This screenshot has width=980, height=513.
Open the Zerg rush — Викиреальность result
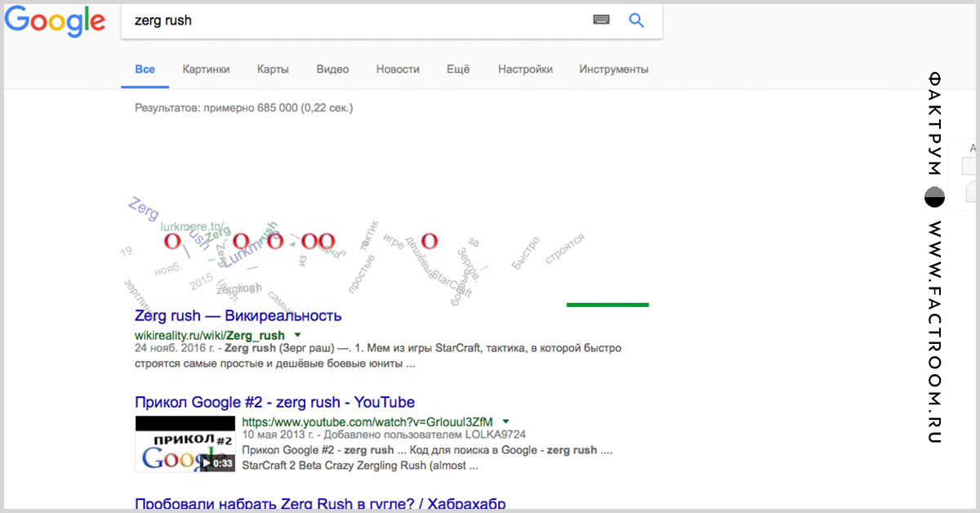pos(238,315)
